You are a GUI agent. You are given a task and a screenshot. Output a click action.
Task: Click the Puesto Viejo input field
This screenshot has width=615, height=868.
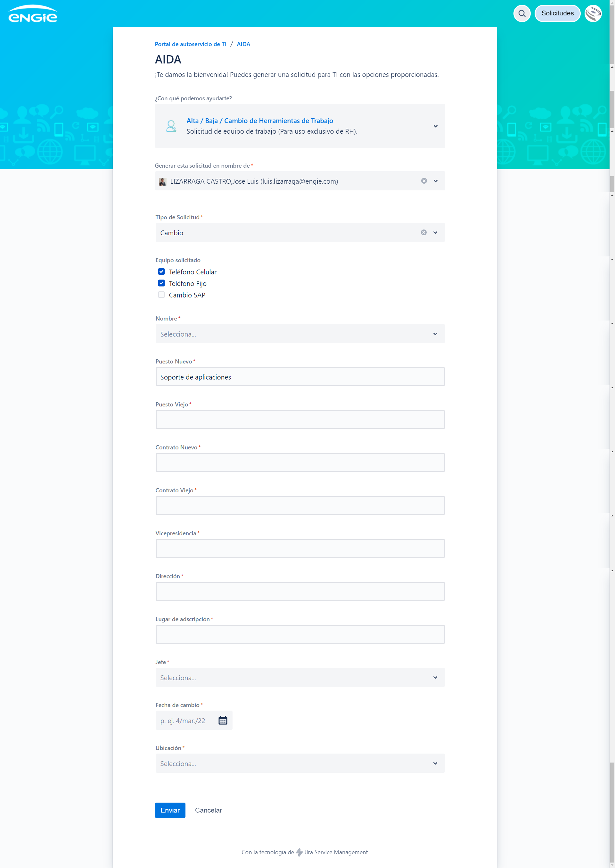(x=299, y=420)
